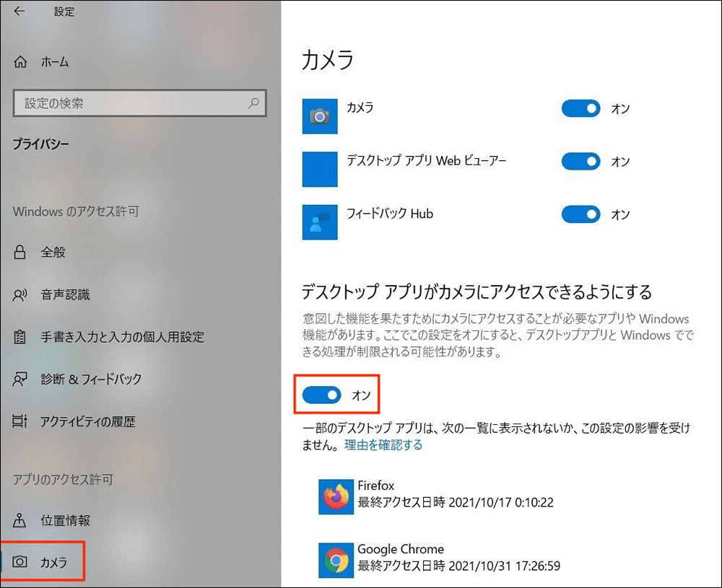Click the Google Chrome app icon
This screenshot has width=722, height=588.
click(x=336, y=560)
